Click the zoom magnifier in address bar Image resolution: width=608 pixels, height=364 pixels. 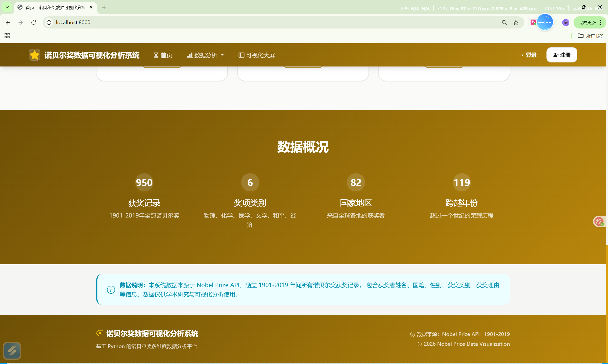504,23
